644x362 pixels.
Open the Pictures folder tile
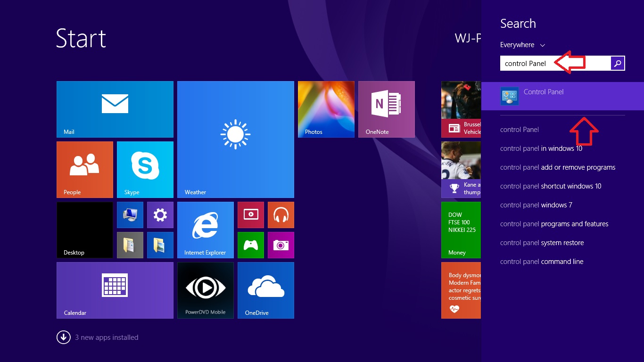point(160,245)
